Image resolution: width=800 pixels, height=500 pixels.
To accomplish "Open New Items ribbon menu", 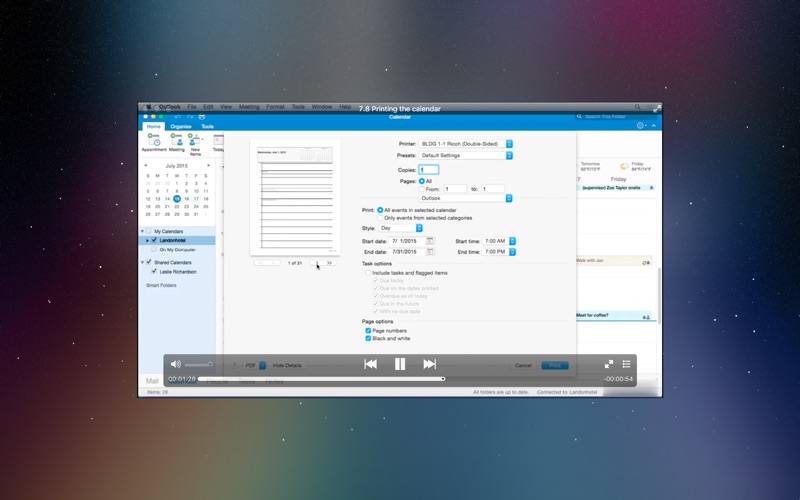I will coord(195,144).
